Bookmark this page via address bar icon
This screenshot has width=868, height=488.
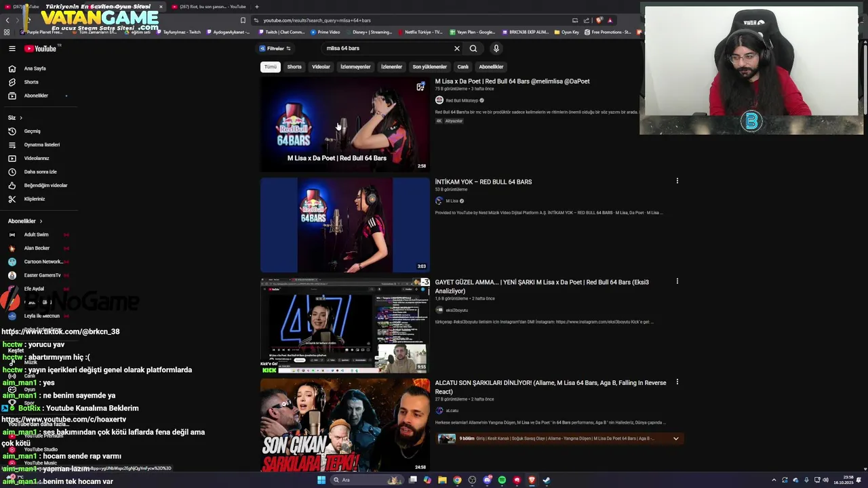coord(243,20)
